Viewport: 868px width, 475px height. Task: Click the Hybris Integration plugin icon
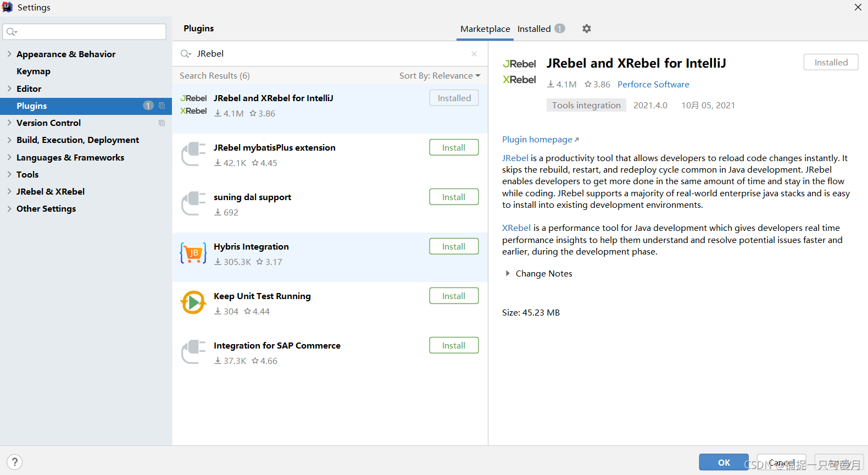pyautogui.click(x=193, y=253)
